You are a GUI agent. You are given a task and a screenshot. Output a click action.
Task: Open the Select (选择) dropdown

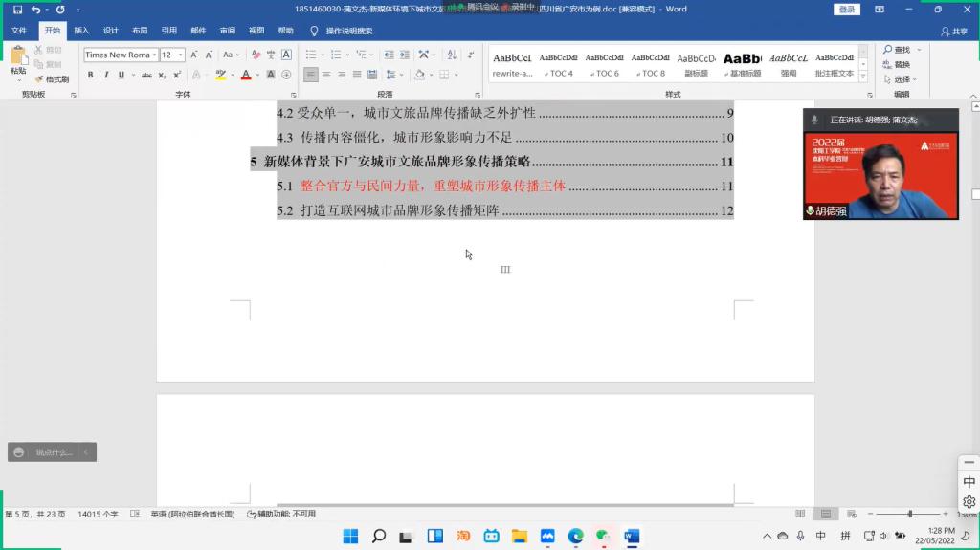(x=901, y=79)
